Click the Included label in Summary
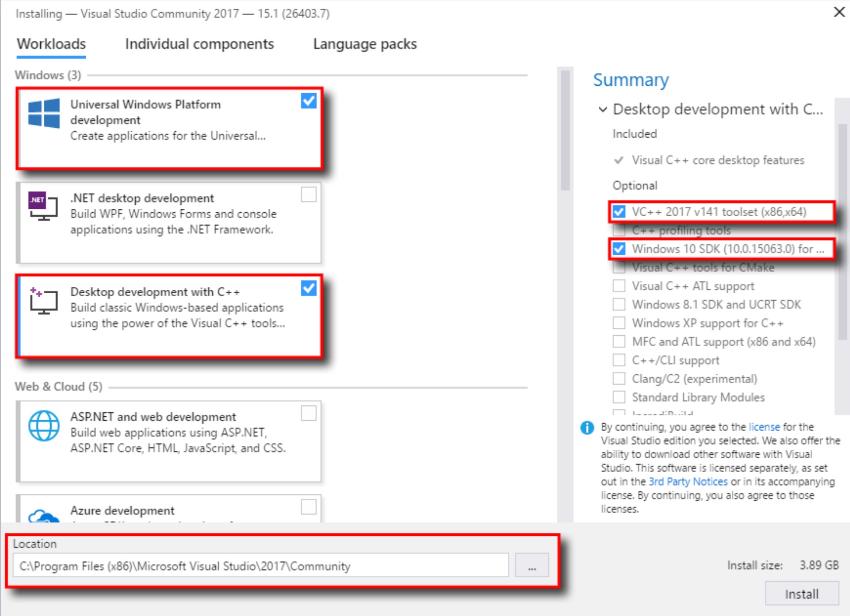Image resolution: width=850 pixels, height=616 pixels. point(635,134)
